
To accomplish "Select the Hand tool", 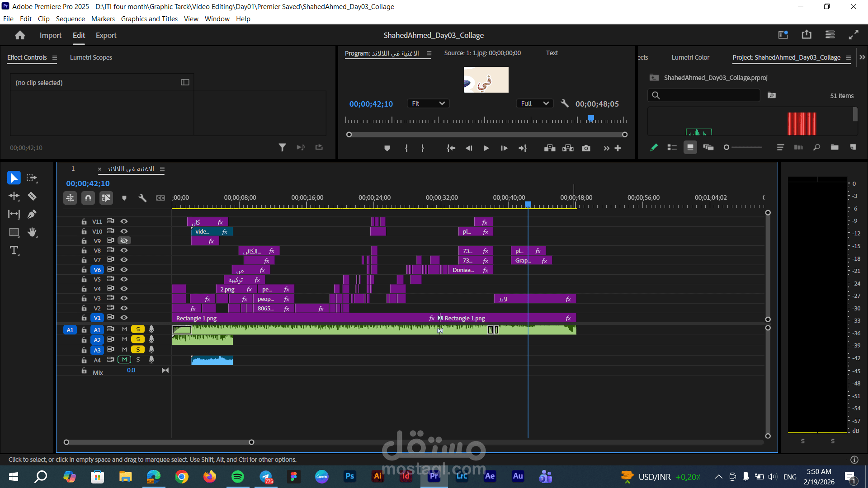I will coord(32,232).
